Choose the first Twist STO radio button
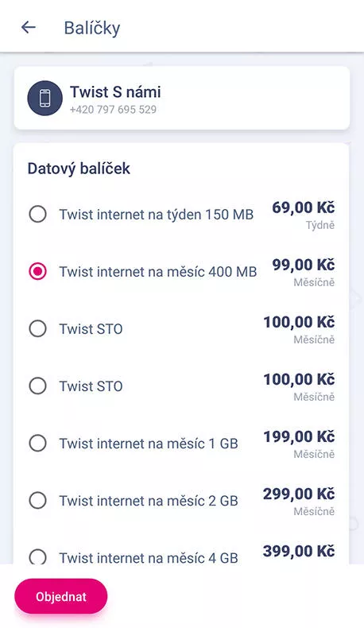 pos(37,328)
